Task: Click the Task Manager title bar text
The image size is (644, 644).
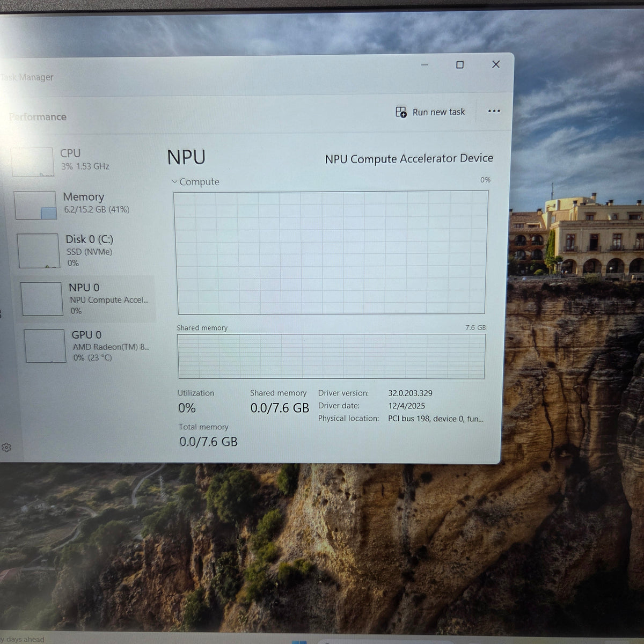Action: point(27,77)
